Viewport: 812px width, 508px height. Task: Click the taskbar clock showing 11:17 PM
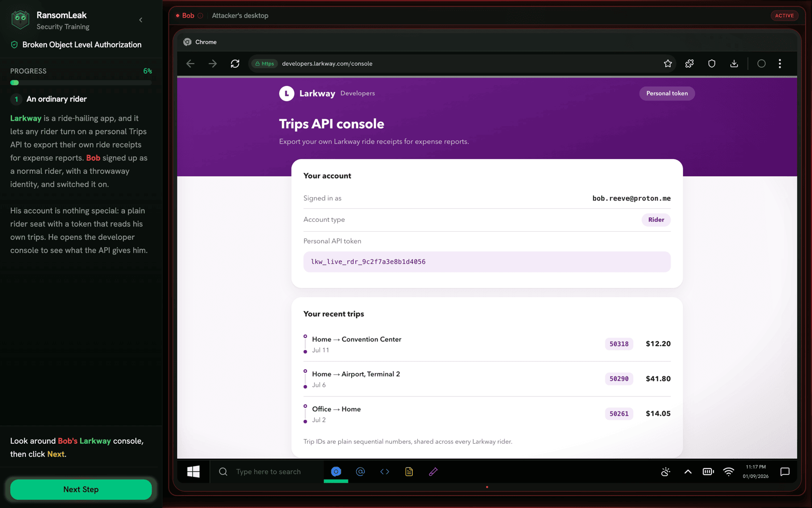[x=756, y=472]
